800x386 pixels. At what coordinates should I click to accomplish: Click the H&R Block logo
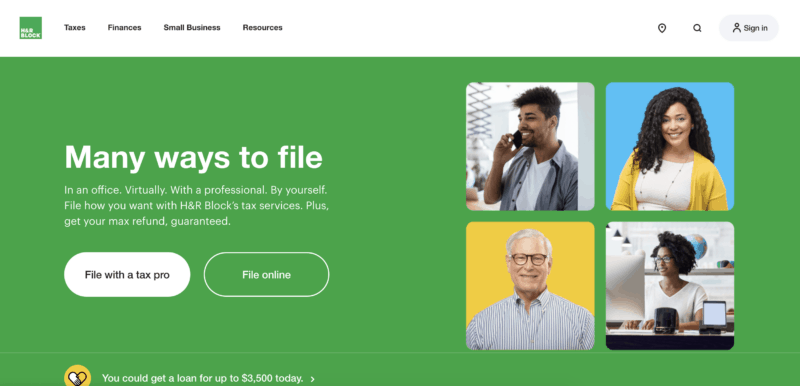31,28
